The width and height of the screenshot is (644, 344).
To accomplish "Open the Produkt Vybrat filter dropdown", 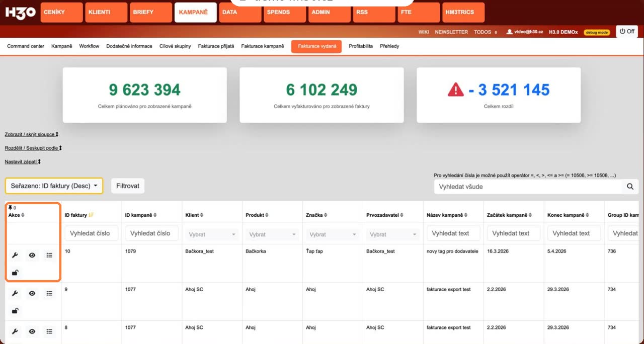I will [272, 234].
